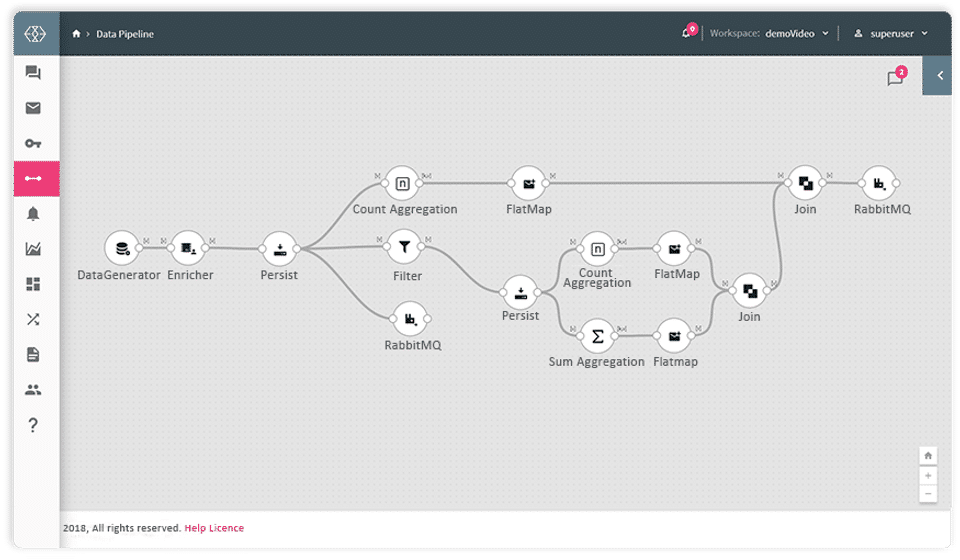The width and height of the screenshot is (960, 560).
Task: Zoom out canvas with minus button
Action: tap(928, 493)
